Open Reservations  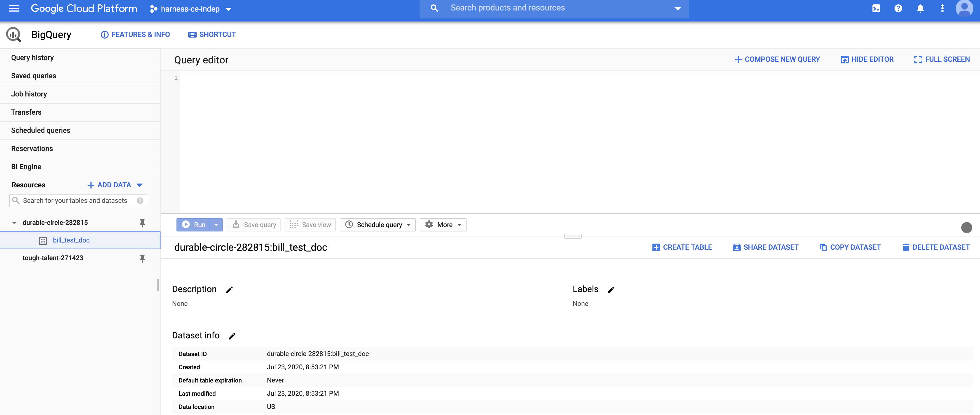point(80,149)
